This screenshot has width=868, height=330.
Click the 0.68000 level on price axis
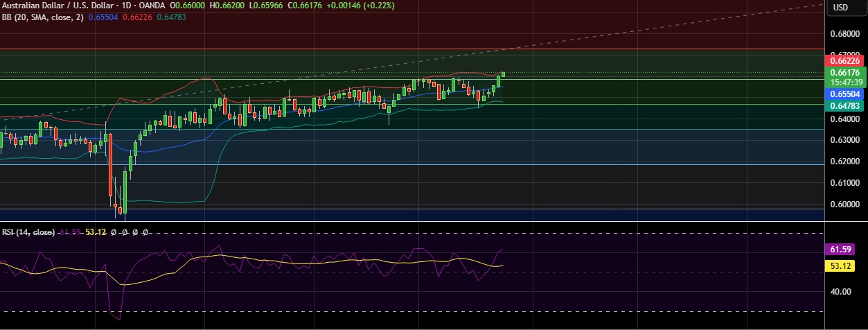844,33
